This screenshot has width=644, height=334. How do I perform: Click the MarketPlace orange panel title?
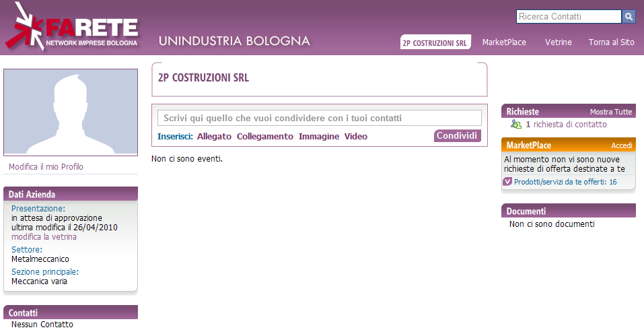(x=528, y=145)
